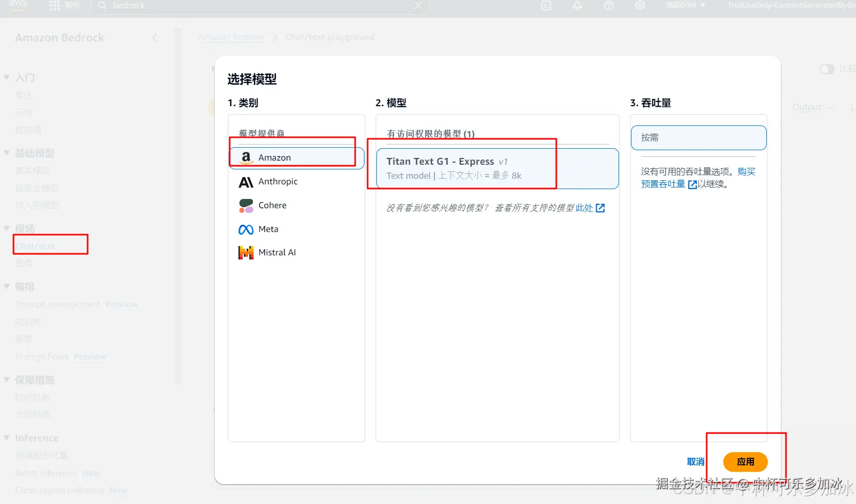
Task: Click the Chat/text playground breadcrumb text
Action: click(x=330, y=37)
